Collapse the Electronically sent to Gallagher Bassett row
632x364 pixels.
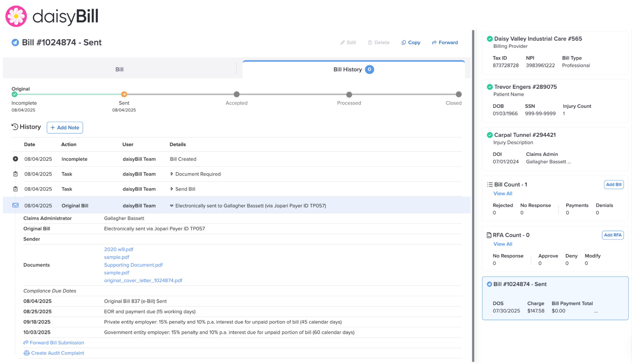tap(172, 206)
